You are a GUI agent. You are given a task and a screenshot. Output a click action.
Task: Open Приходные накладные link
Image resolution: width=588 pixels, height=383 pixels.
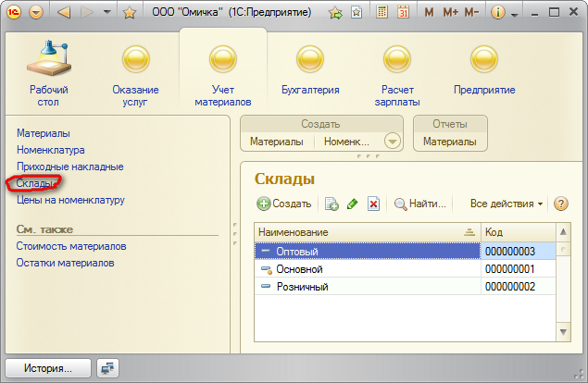coord(70,167)
